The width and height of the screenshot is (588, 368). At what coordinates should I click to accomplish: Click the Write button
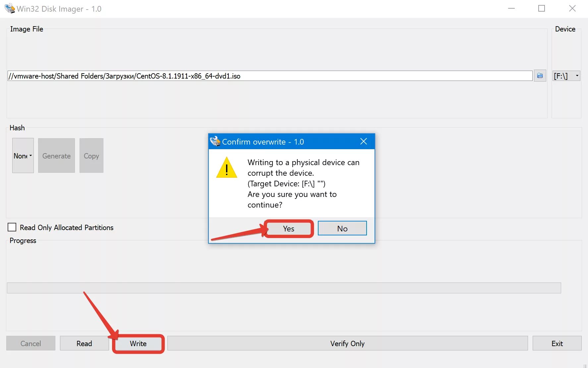138,343
